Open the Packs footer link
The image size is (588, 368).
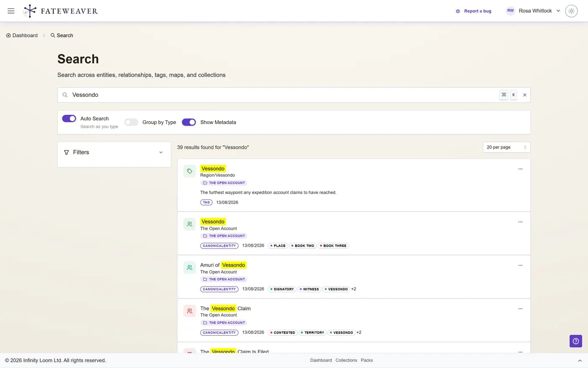pos(367,360)
